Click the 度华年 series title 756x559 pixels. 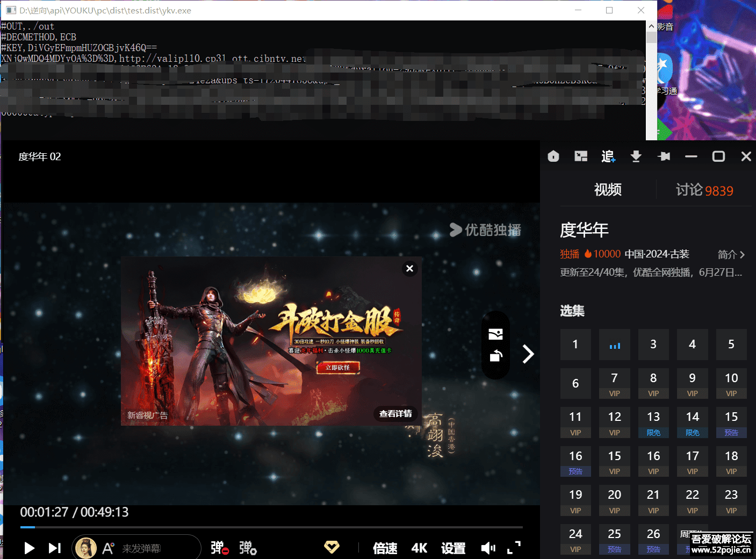tap(584, 230)
